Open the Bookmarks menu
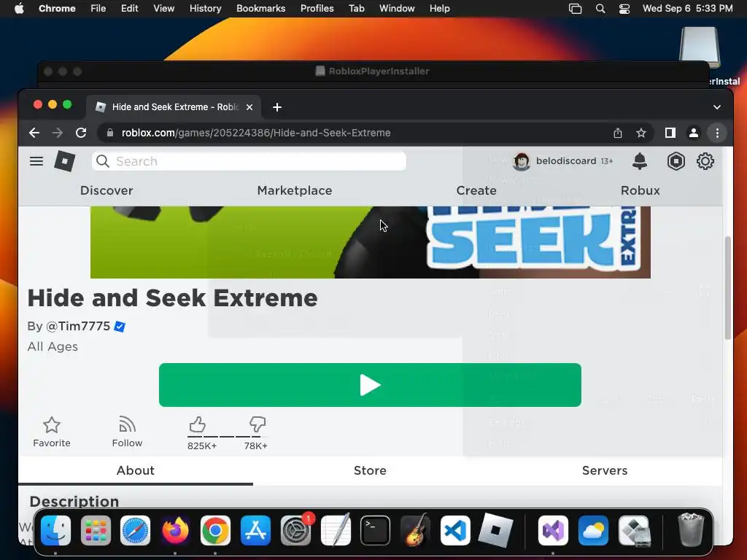This screenshot has width=747, height=560. 260,9
